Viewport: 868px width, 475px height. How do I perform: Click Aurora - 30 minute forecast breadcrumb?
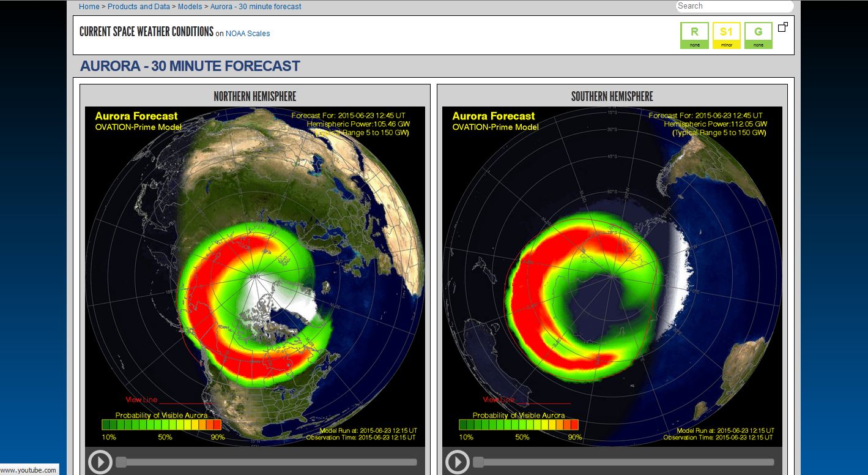point(256,7)
